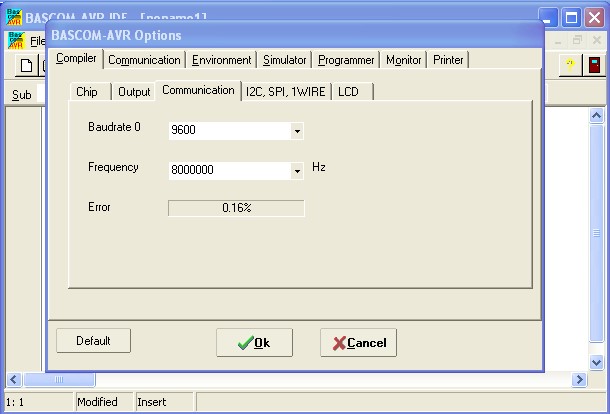Open the Printer options tab
This screenshot has height=414, width=610.
click(x=448, y=60)
